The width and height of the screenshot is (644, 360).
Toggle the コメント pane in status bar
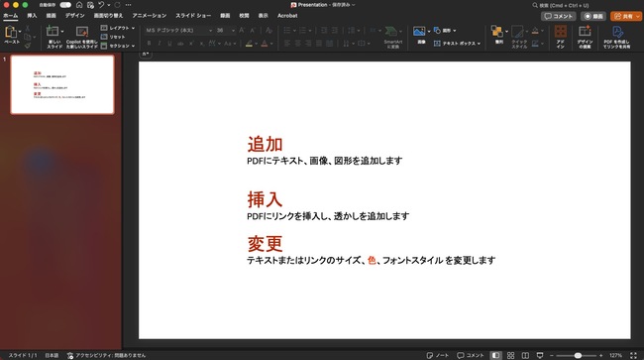click(x=471, y=355)
